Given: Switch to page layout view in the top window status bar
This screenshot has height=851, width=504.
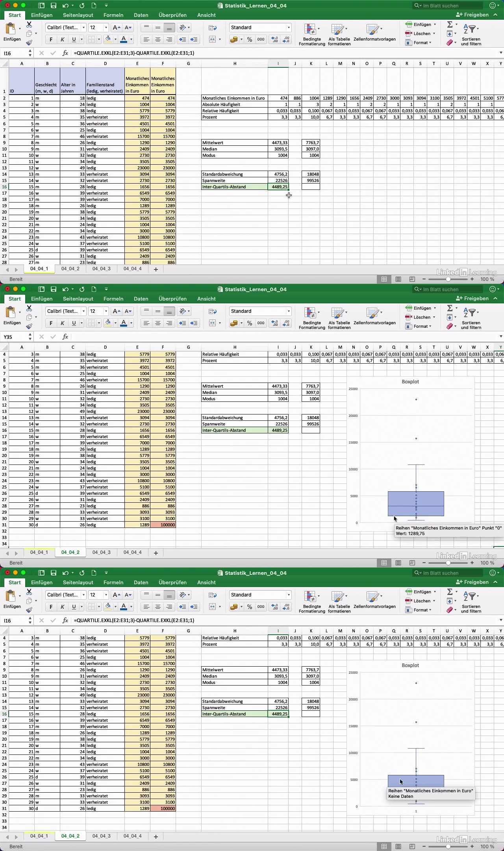Looking at the screenshot, I should [398, 279].
